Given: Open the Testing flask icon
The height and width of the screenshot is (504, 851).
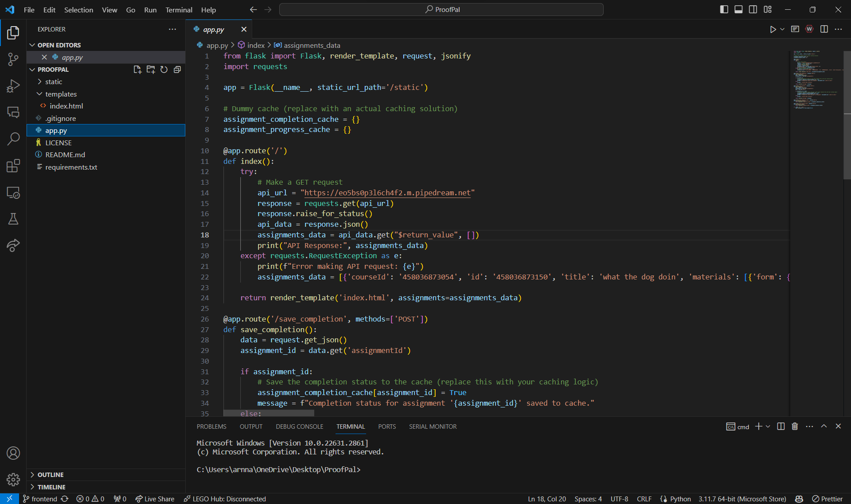Looking at the screenshot, I should 13,219.
